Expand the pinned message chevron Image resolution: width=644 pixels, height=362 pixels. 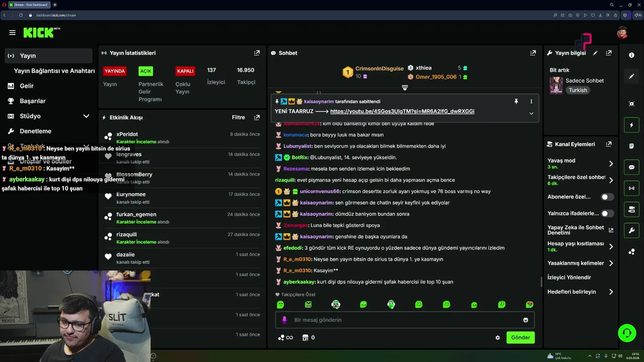point(531,114)
